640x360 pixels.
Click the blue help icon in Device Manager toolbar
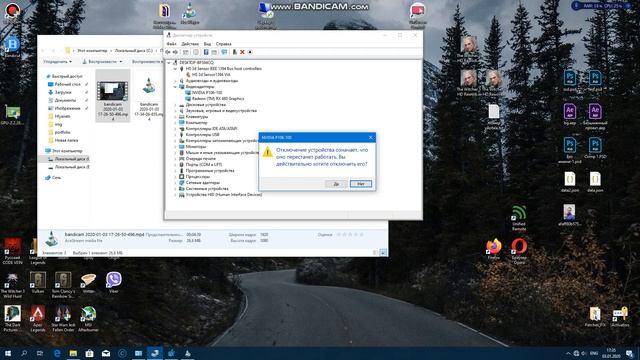click(206, 52)
